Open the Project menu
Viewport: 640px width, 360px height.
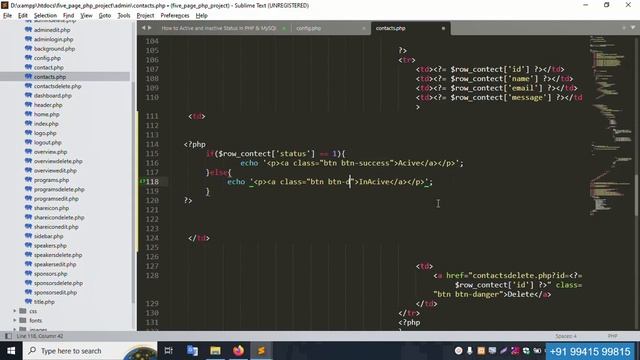pos(145,16)
